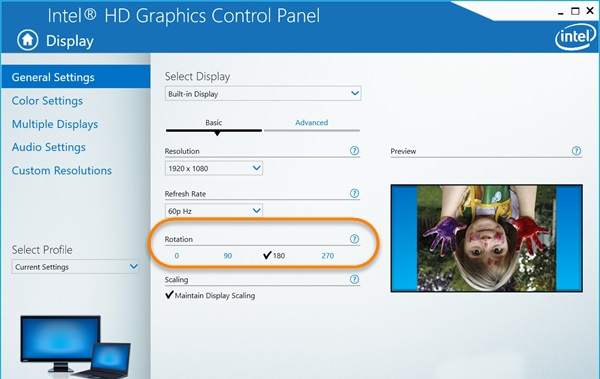Open the Rotation help icon
This screenshot has height=379, width=600.
(x=354, y=239)
